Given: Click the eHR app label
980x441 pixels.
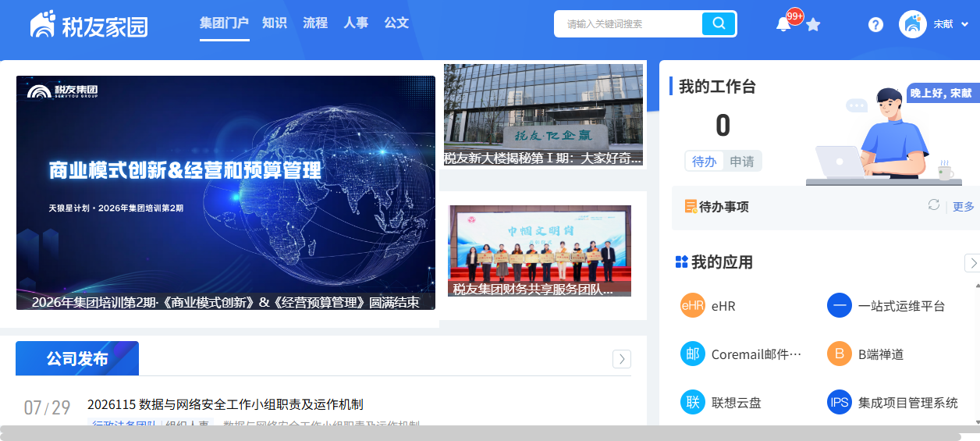Looking at the screenshot, I should coord(723,307).
